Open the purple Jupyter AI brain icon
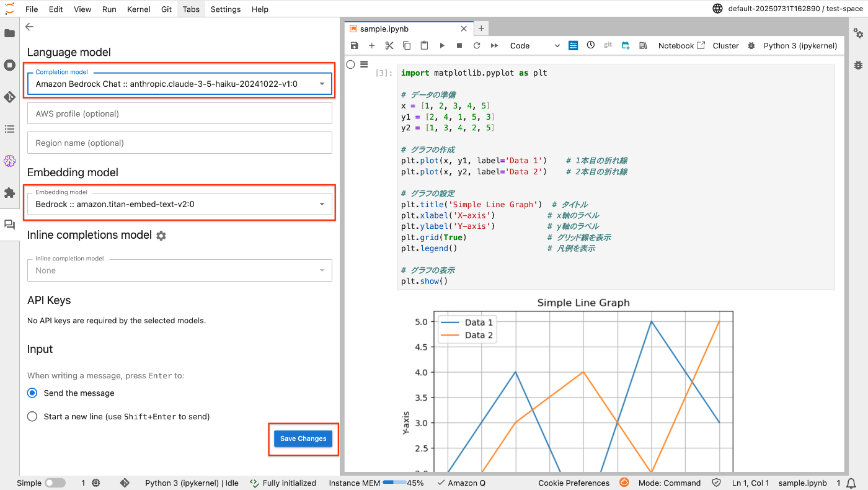 tap(9, 161)
